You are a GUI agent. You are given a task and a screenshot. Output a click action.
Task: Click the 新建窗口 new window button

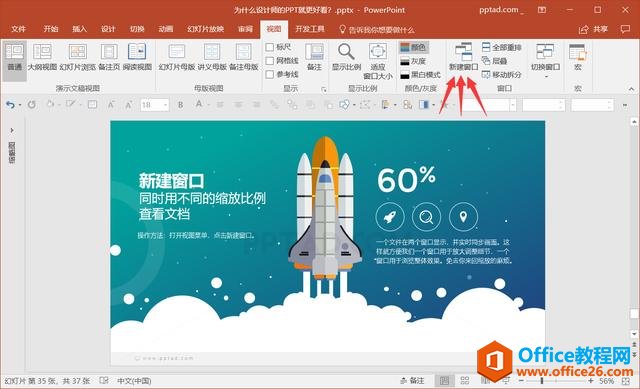[463, 57]
